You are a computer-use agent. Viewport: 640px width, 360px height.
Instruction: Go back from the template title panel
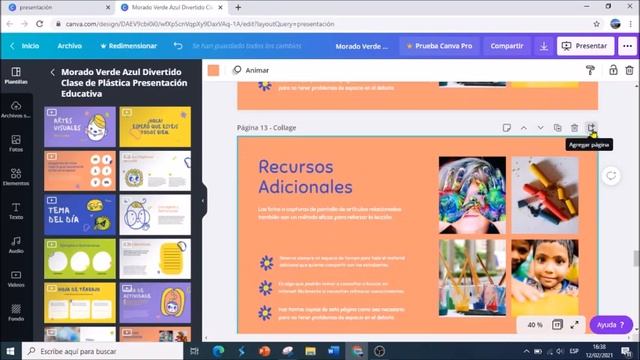pos(52,72)
